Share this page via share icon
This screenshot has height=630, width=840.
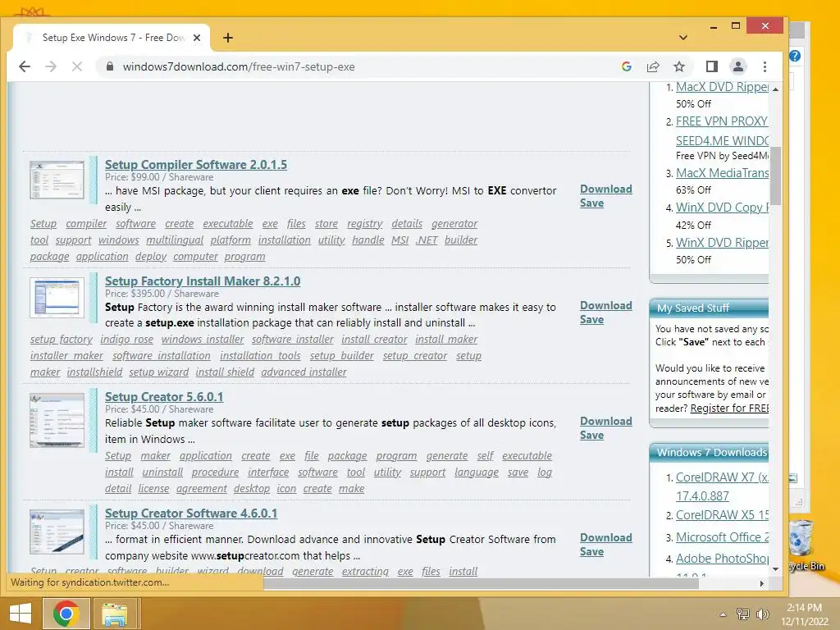pyautogui.click(x=653, y=66)
